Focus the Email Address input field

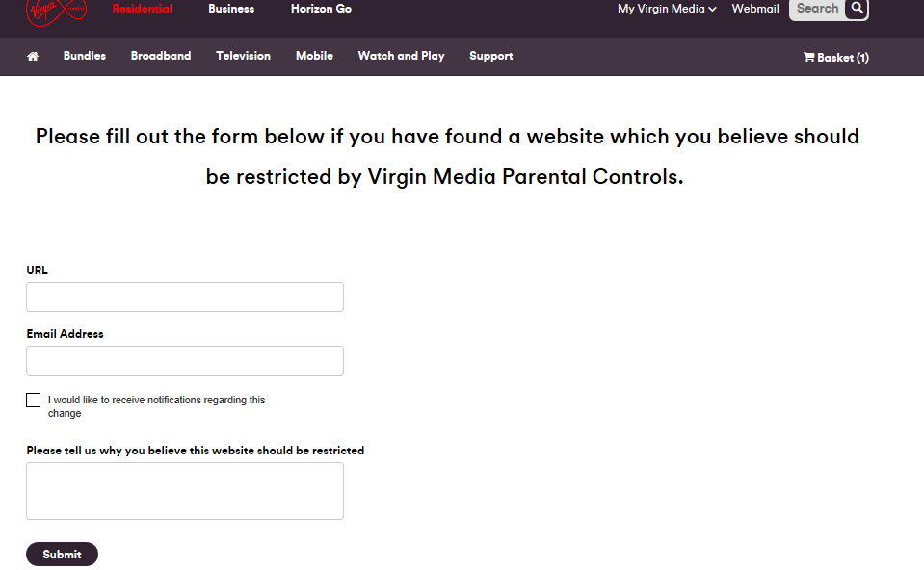pyautogui.click(x=185, y=361)
